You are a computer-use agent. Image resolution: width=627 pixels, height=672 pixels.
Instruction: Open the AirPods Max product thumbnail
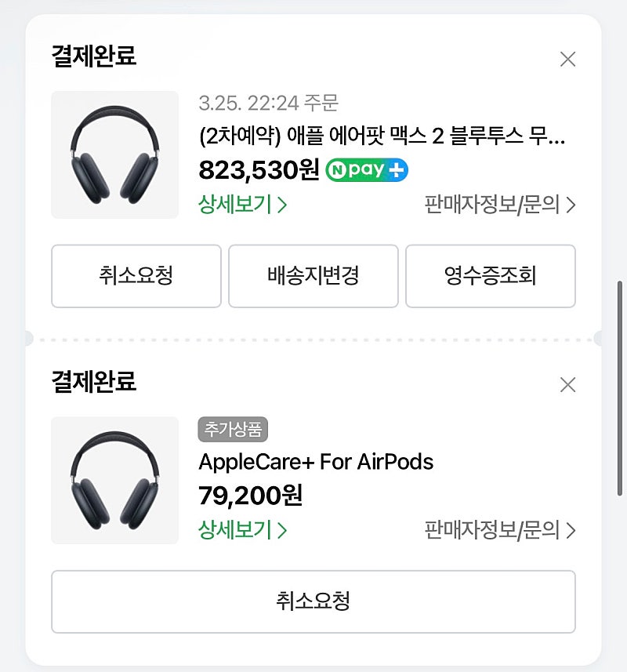tap(114, 154)
